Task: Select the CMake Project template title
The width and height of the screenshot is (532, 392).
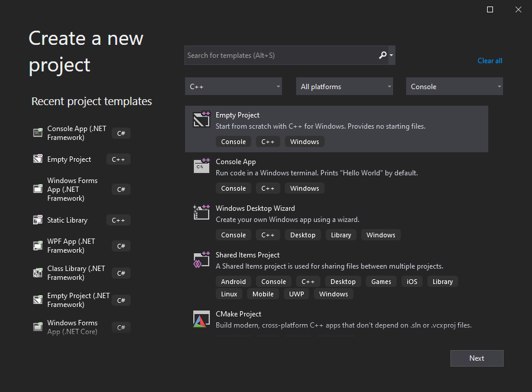Action: point(239,314)
